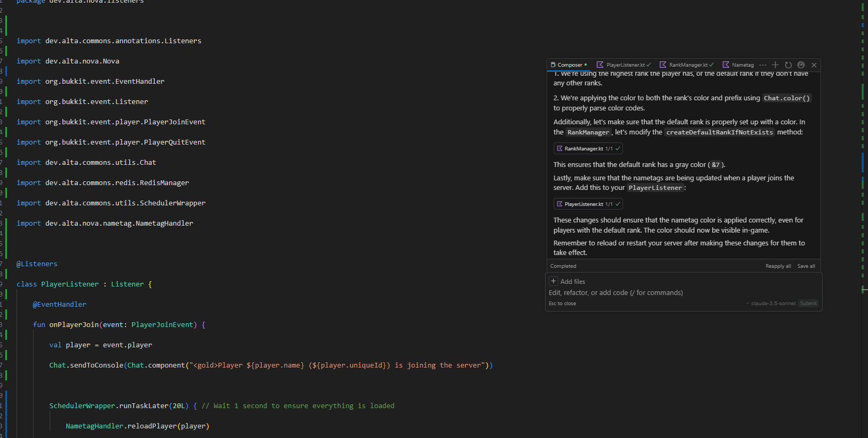The height and width of the screenshot is (438, 868).
Task: Click the createDefaultRankIfNotExists inline code
Action: 720,132
